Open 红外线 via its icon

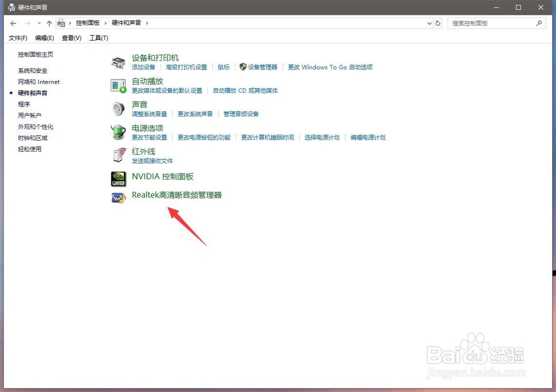(x=118, y=155)
